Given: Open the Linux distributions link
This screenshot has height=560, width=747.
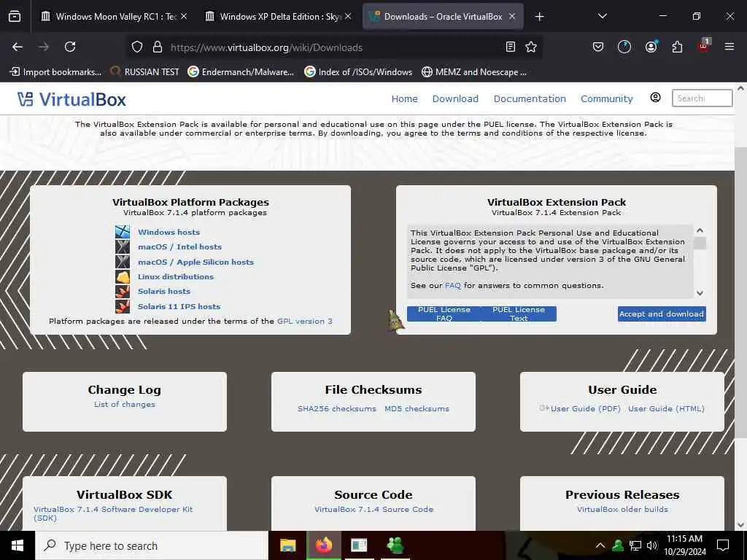Looking at the screenshot, I should (x=176, y=276).
